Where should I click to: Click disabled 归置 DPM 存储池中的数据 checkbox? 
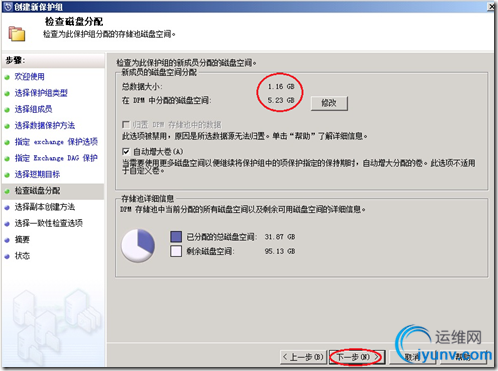pos(126,125)
